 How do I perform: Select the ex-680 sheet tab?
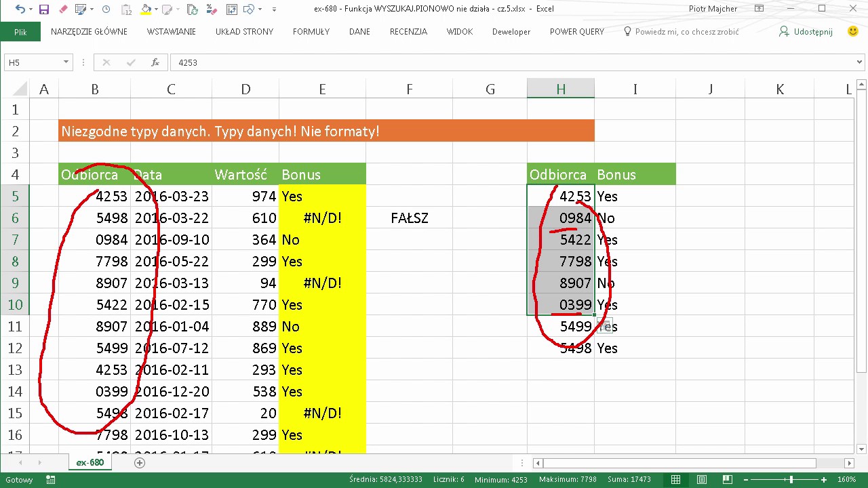coord(90,462)
